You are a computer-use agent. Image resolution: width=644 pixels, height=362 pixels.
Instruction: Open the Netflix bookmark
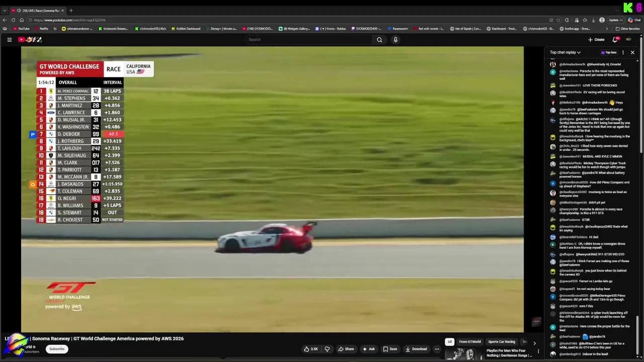pyautogui.click(x=41, y=29)
